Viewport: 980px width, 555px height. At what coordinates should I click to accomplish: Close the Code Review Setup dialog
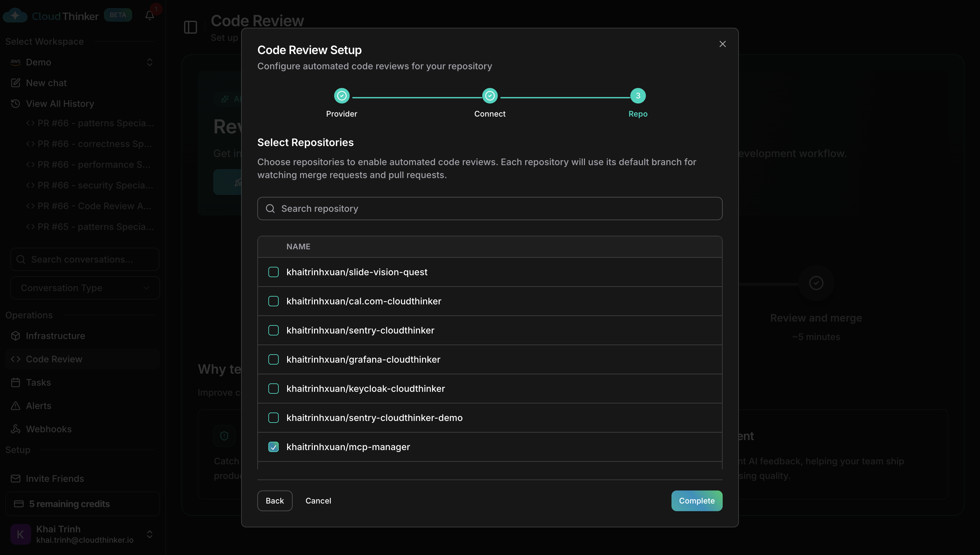(722, 44)
